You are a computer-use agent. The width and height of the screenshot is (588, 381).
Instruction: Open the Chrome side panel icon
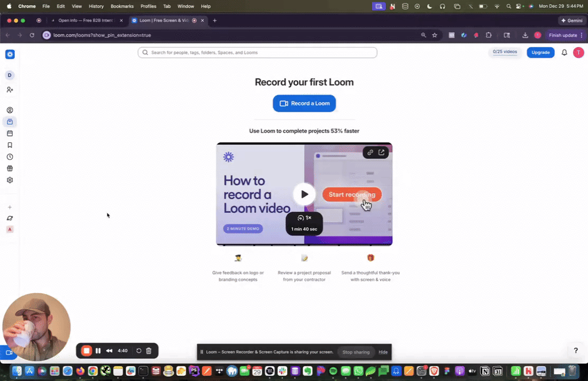(506, 35)
